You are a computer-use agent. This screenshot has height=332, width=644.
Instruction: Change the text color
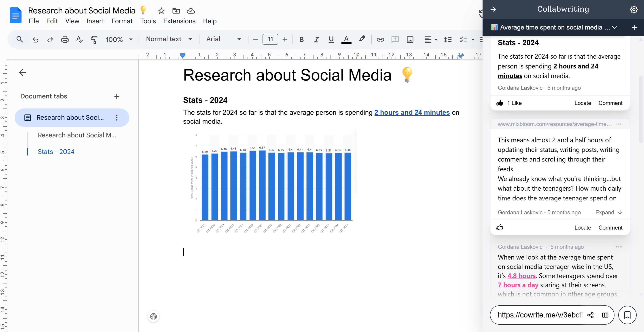(x=346, y=39)
